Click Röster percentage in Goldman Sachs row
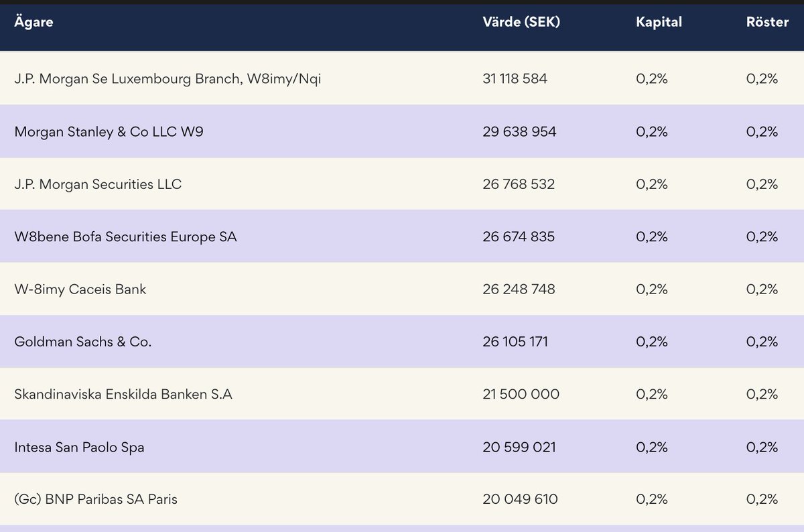This screenshot has height=532, width=804. pyautogui.click(x=762, y=342)
